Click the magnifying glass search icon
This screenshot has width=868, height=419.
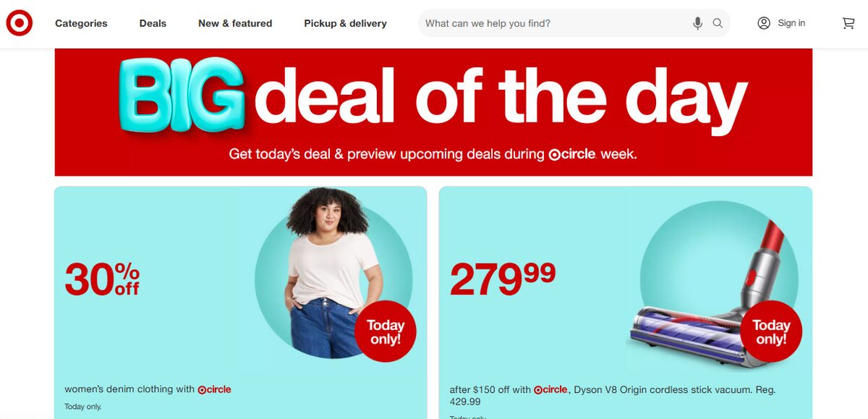tap(718, 23)
